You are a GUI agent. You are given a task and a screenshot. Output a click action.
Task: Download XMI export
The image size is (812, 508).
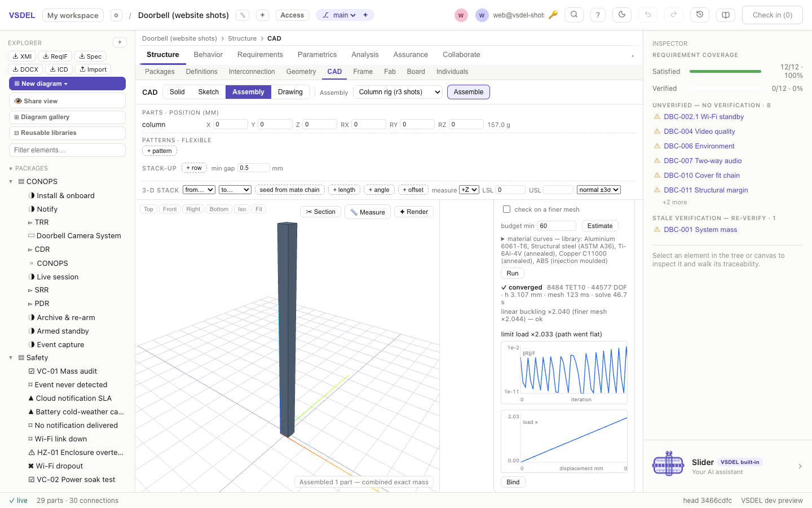[x=23, y=56]
